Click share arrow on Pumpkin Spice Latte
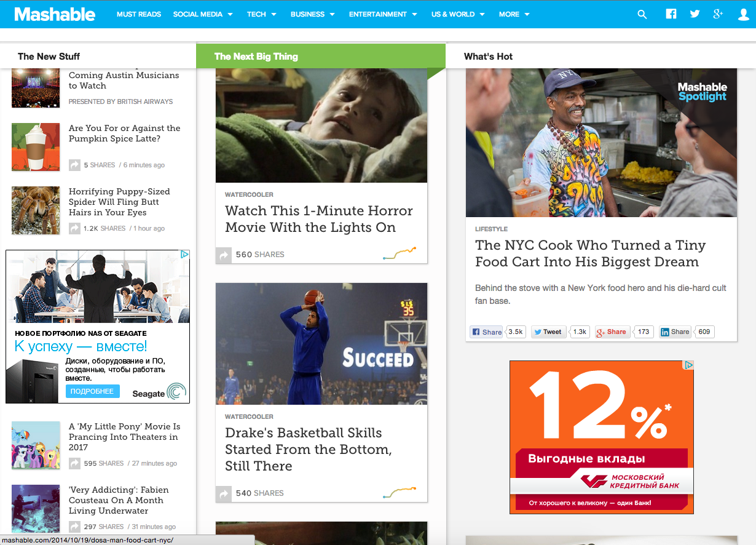This screenshot has width=756, height=545. pyautogui.click(x=74, y=165)
